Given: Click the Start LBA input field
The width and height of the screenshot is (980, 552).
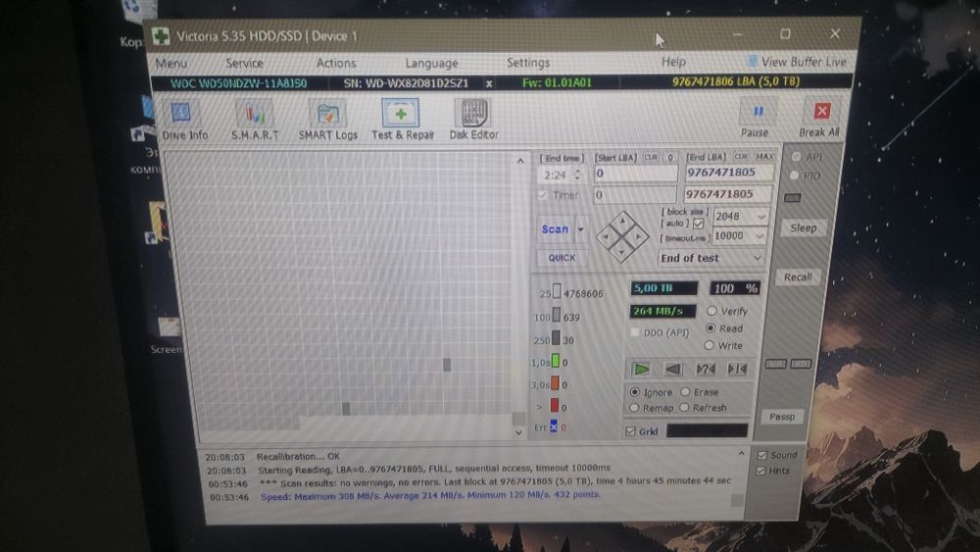Looking at the screenshot, I should tap(635, 174).
